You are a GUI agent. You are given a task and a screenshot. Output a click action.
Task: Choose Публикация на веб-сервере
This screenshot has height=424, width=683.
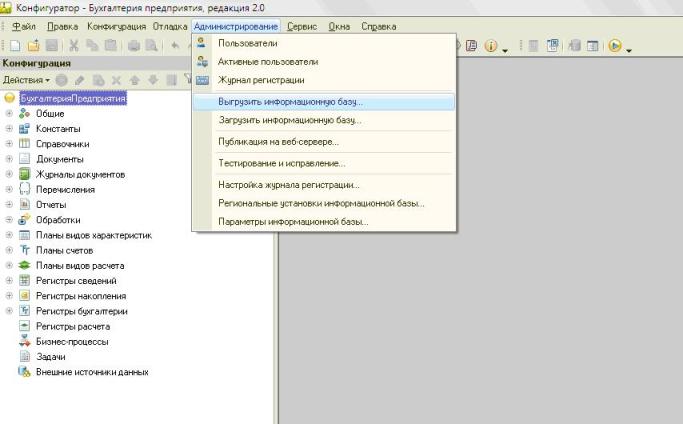click(x=324, y=142)
